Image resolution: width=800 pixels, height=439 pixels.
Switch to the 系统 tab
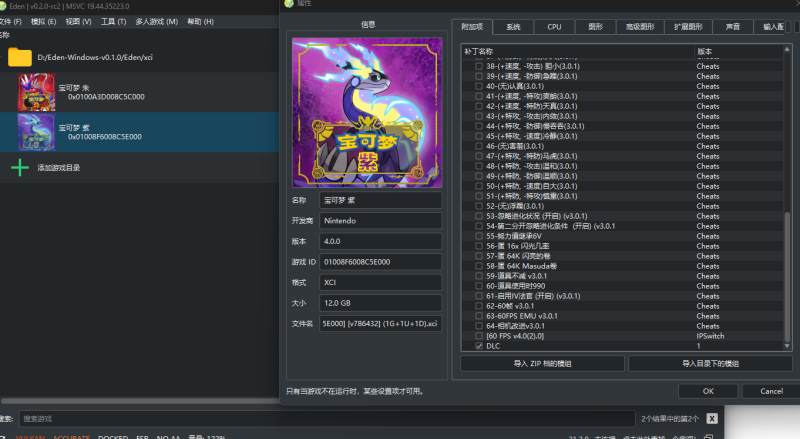(513, 27)
